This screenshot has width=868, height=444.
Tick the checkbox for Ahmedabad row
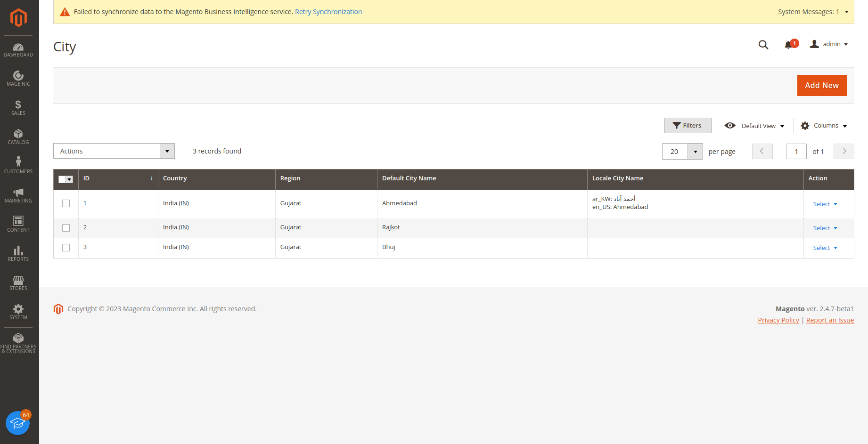click(x=66, y=203)
